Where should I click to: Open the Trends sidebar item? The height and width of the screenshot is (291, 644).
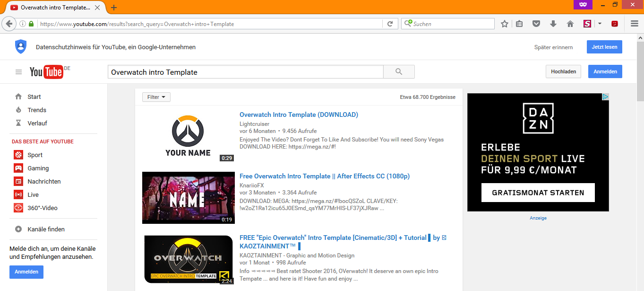[x=37, y=110]
